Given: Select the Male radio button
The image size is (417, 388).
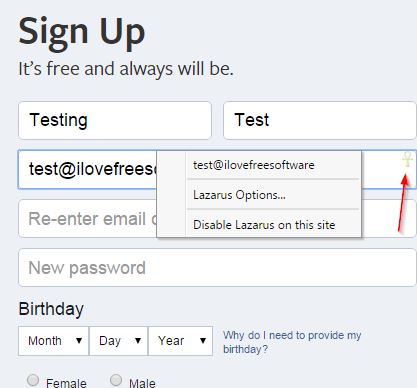Looking at the screenshot, I should point(116,380).
